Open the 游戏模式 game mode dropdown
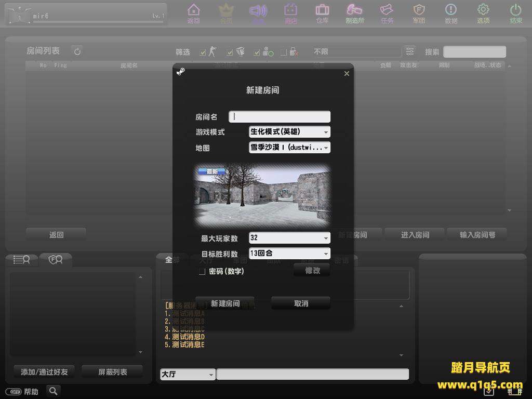Screen dimensions: 532x399 289,132
